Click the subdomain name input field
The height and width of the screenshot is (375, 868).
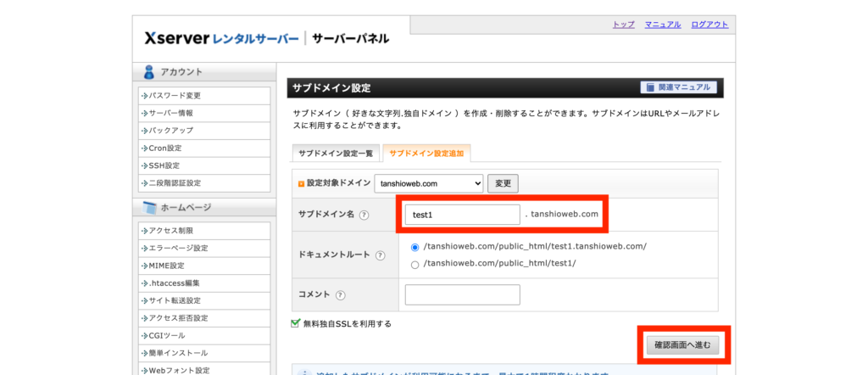tap(462, 215)
